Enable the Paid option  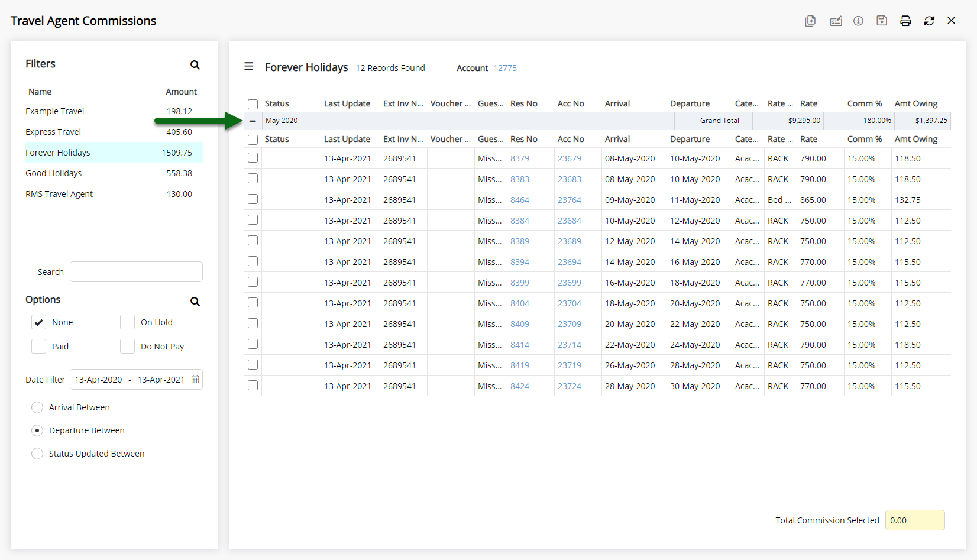38,347
